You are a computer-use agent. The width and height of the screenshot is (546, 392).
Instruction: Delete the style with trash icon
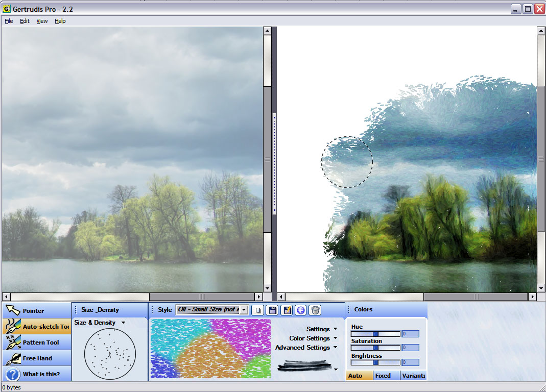pos(315,310)
